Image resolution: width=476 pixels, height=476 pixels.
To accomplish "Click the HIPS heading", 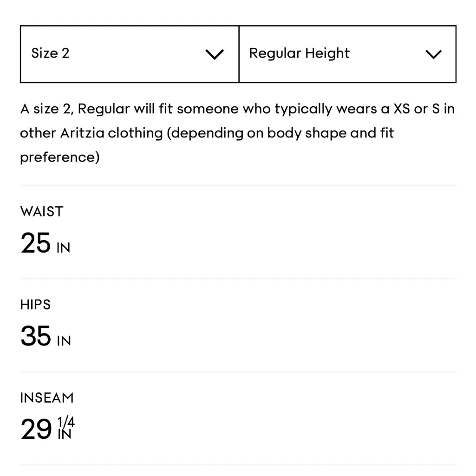I will click(35, 305).
